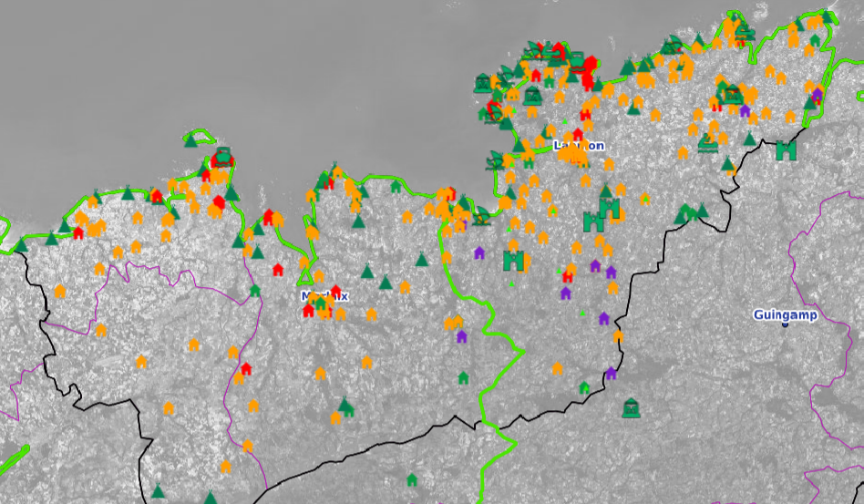
Task: Select the southernmost red house marker
Action: [245, 369]
